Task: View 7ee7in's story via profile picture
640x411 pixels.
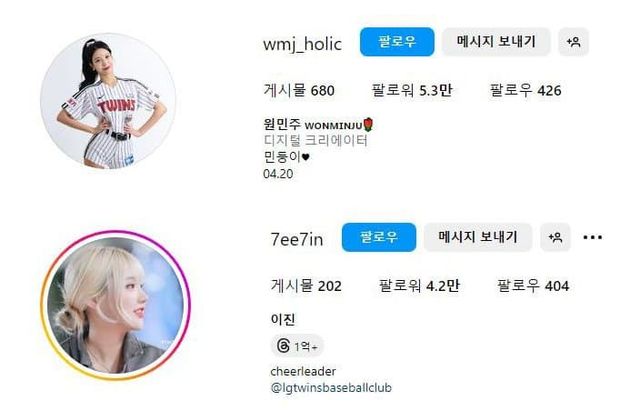Action: (x=115, y=305)
